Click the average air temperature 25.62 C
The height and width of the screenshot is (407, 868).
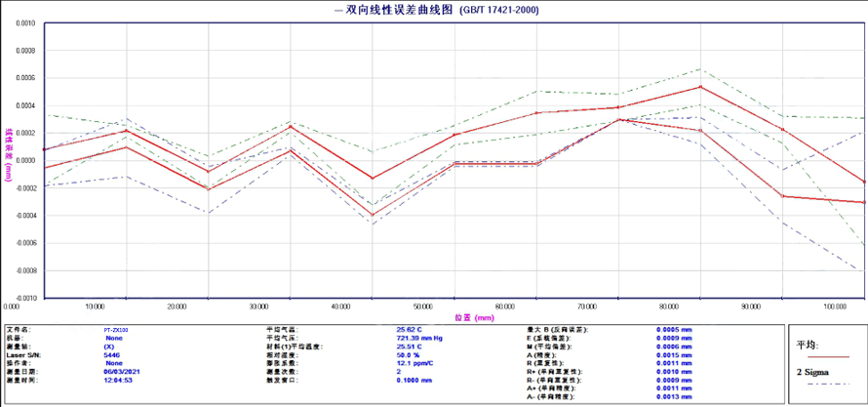point(411,330)
